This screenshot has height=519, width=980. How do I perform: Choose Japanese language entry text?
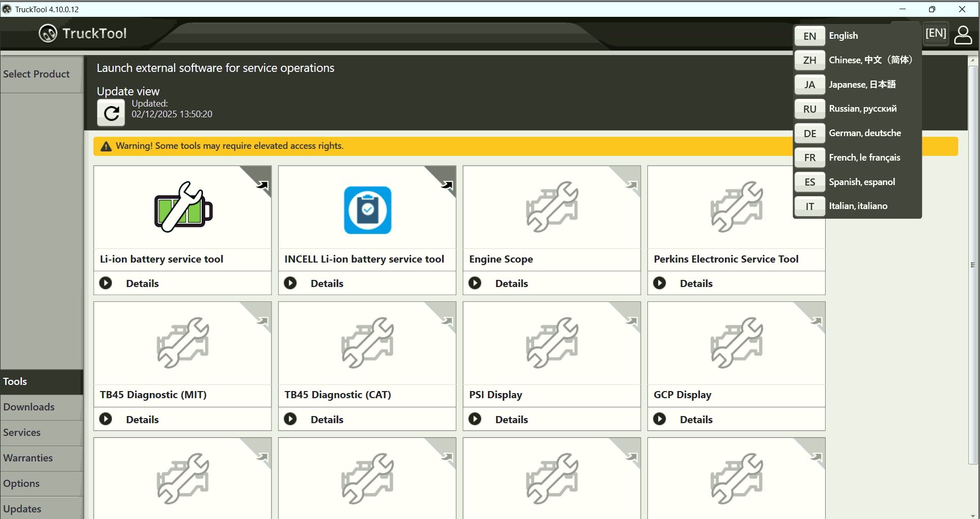point(862,85)
